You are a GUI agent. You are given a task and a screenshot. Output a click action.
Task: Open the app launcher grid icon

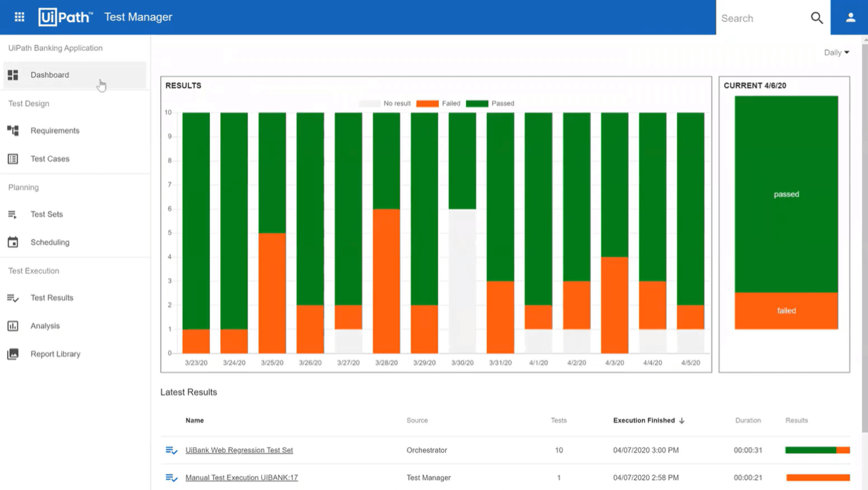coord(20,17)
